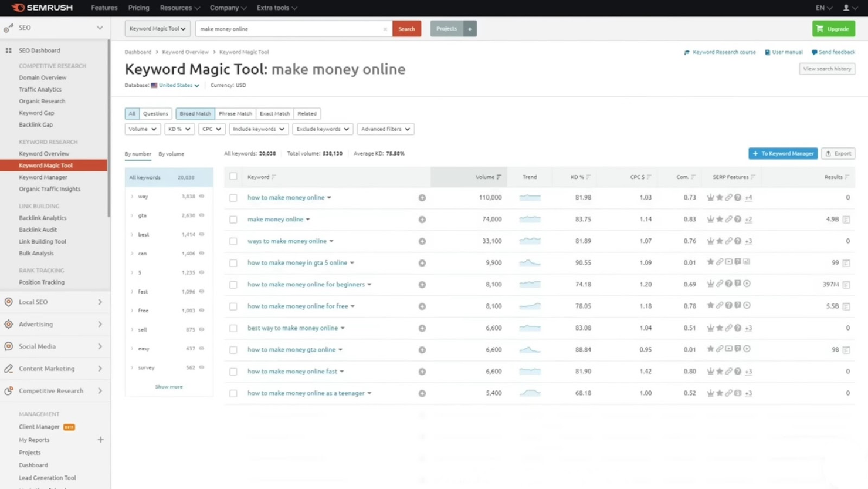868x489 pixels.
Task: Select the Exact Match tab
Action: (x=274, y=114)
